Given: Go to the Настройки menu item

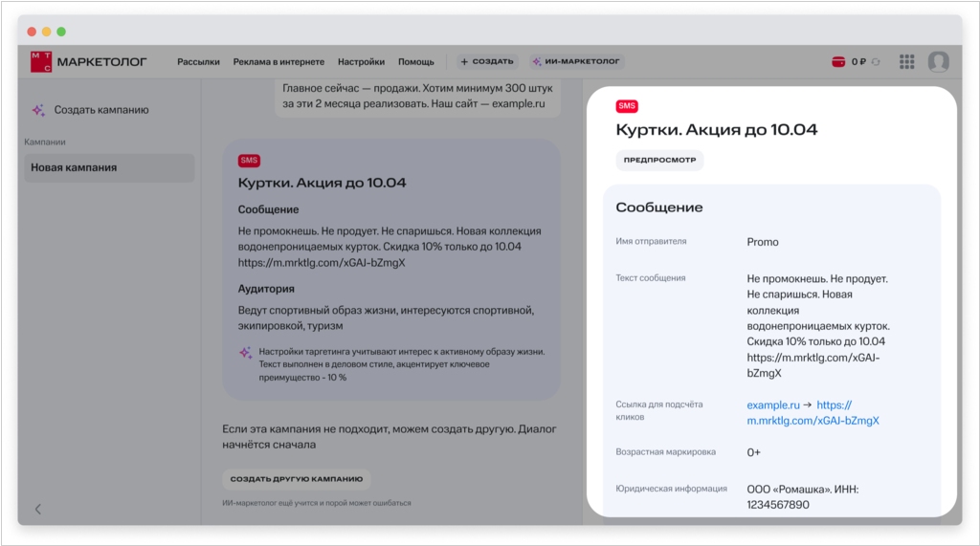Looking at the screenshot, I should point(361,62).
